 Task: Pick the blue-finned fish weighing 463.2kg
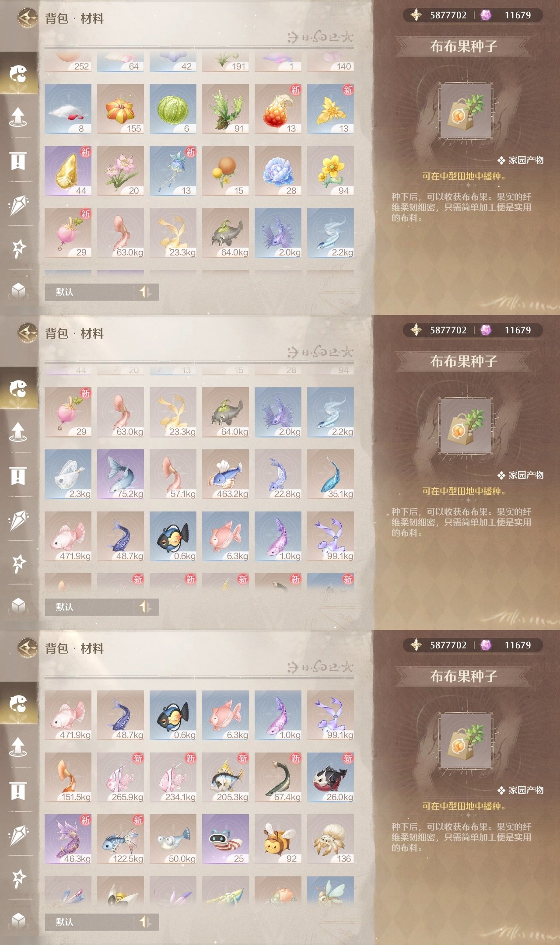pos(225,474)
